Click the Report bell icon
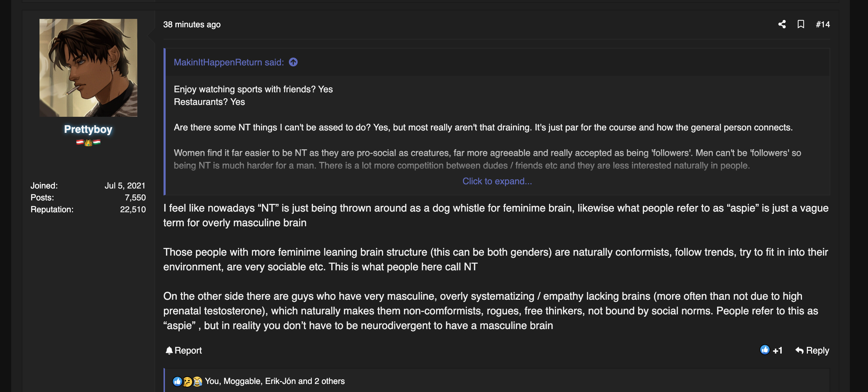This screenshot has height=392, width=868. pyautogui.click(x=169, y=350)
